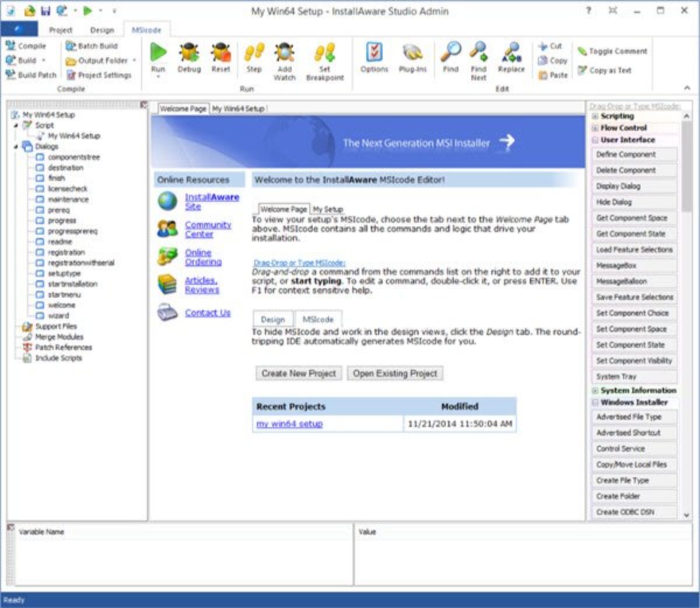The height and width of the screenshot is (608, 700).
Task: Follow the Online Ordering link
Action: point(203,257)
